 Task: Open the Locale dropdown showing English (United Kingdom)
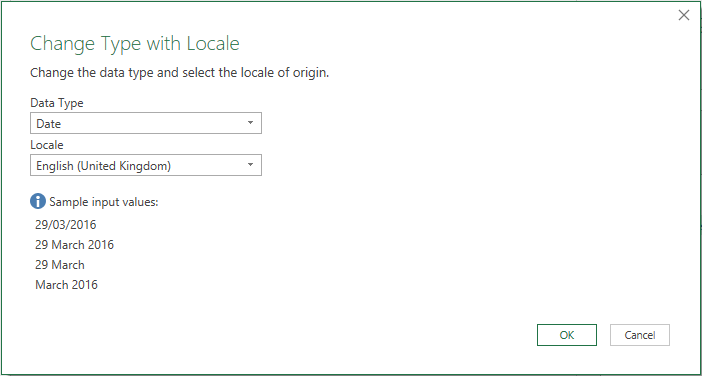(146, 166)
